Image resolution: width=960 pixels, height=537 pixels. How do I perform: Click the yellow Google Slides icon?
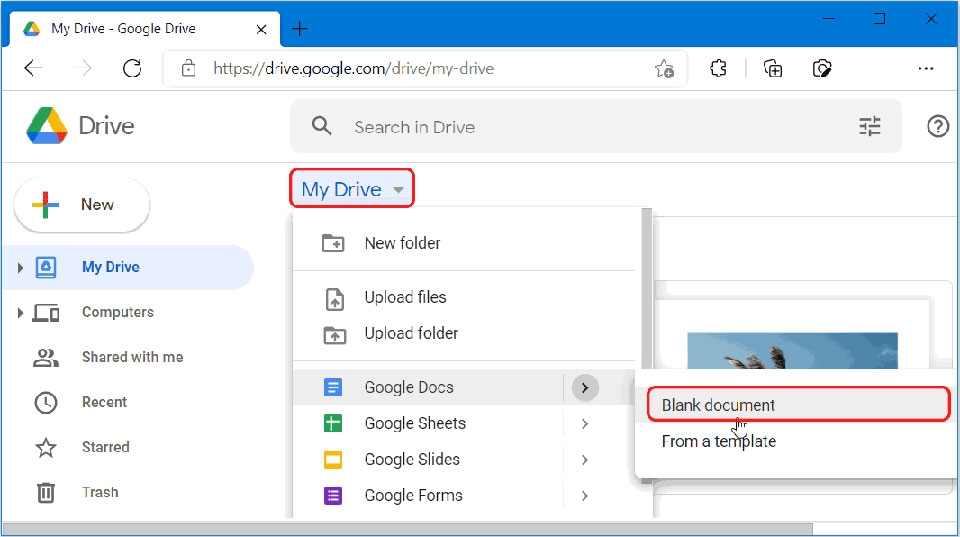(332, 459)
